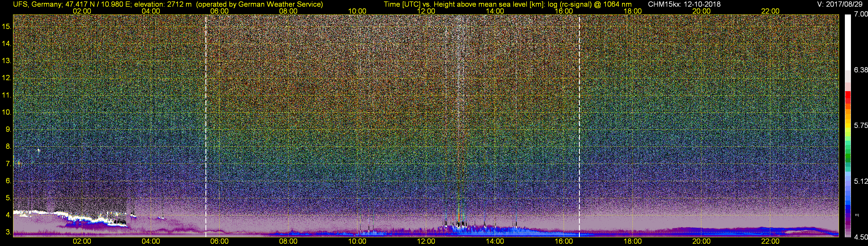Click the 08:00 label on the top time axis

click(x=288, y=11)
